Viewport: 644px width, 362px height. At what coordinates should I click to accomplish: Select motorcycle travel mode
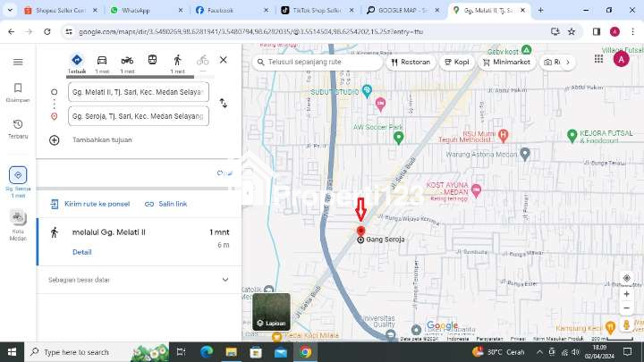pos(127,63)
